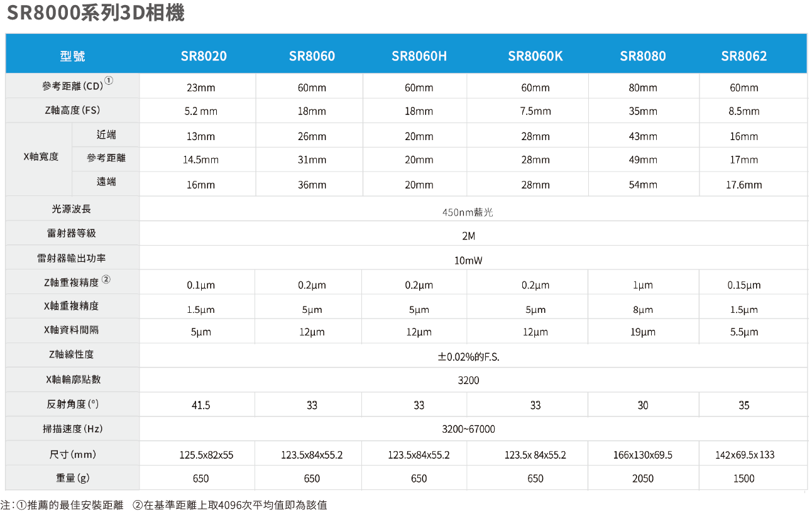Select the SR8060K column header
Image resolution: width=812 pixels, height=512 pixels.
coord(535,56)
